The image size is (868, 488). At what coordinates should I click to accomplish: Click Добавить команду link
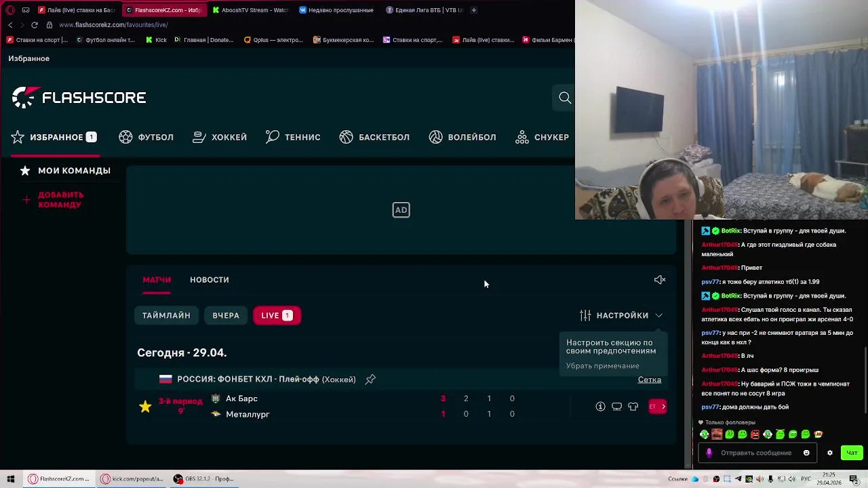tap(61, 199)
